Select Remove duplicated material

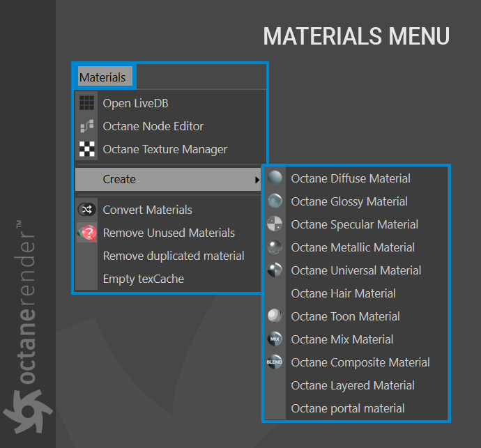pyautogui.click(x=168, y=256)
